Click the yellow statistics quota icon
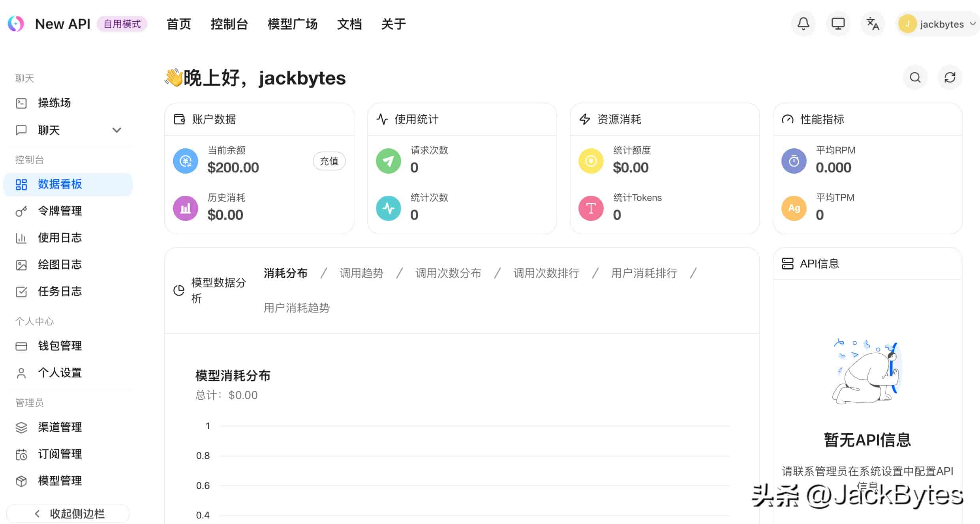This screenshot has height=524, width=980. click(591, 161)
